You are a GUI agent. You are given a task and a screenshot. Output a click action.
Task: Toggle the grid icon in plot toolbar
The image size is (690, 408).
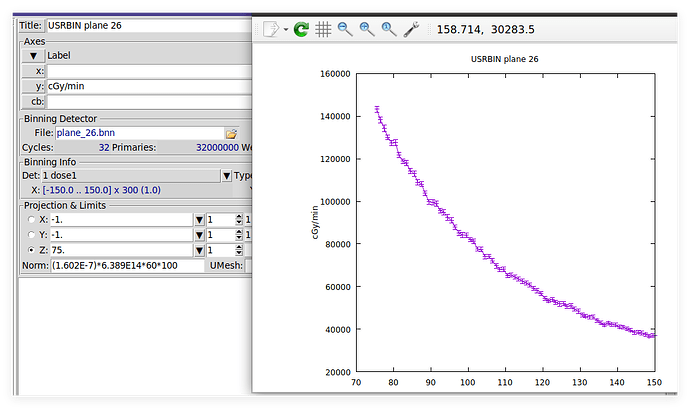(x=323, y=29)
